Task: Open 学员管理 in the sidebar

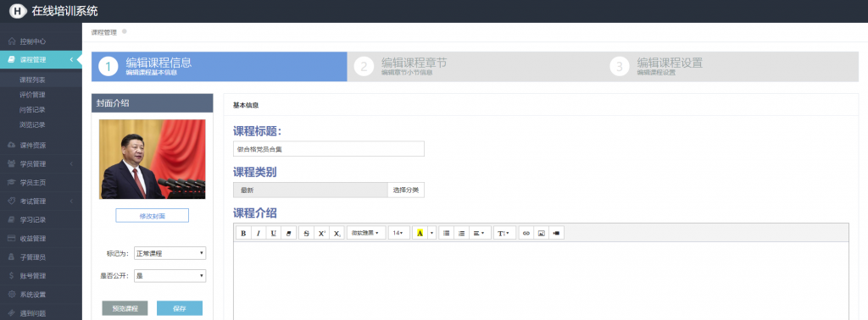Action: [x=41, y=164]
